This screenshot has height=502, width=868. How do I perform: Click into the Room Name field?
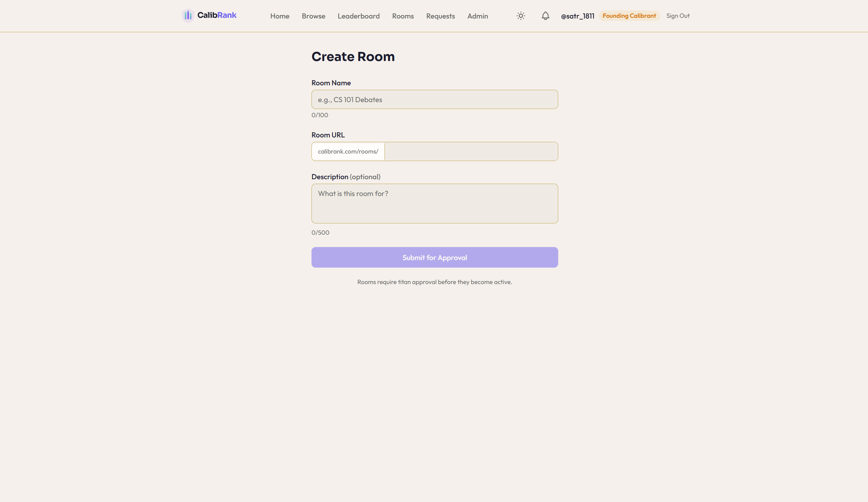point(435,99)
